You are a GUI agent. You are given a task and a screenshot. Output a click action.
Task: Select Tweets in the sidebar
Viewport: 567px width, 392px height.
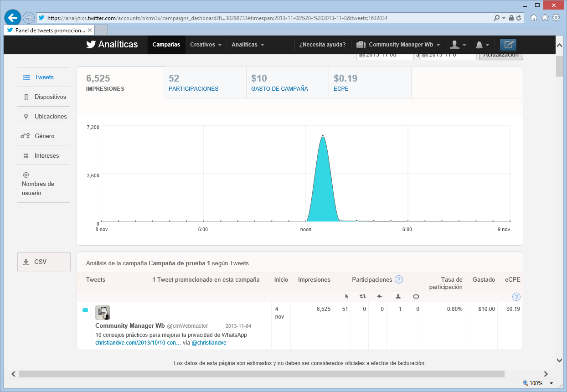44,77
